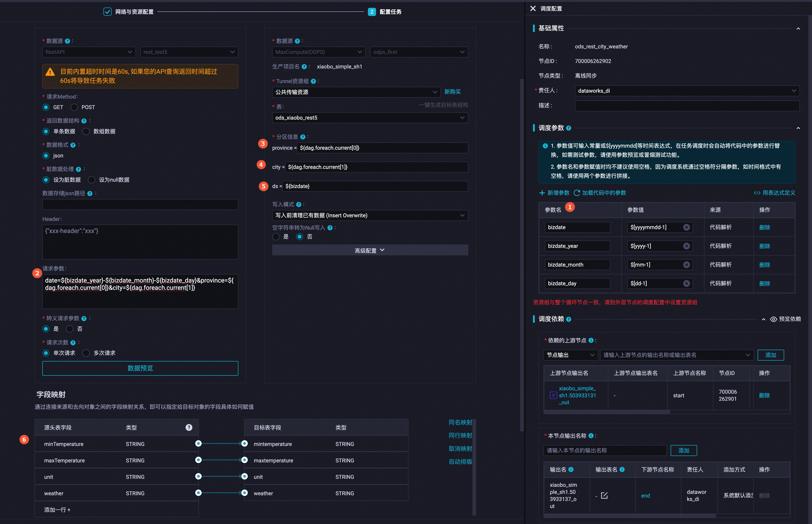The height and width of the screenshot is (524, 812).
Task: Open the 写入模式 Insert Overwrite dropdown
Action: click(370, 215)
